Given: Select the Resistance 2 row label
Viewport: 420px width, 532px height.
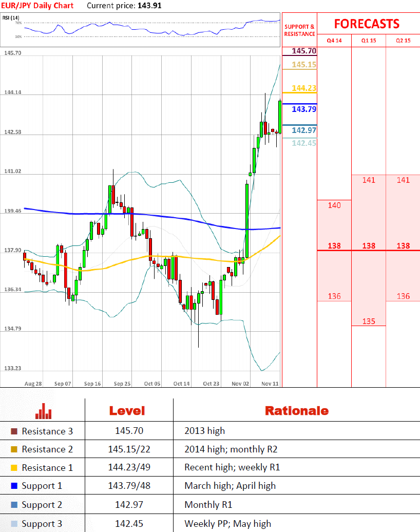Looking at the screenshot, I should [47, 449].
